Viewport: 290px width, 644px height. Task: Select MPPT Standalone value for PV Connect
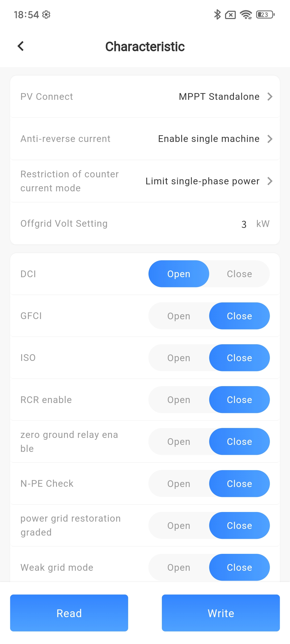click(x=219, y=97)
